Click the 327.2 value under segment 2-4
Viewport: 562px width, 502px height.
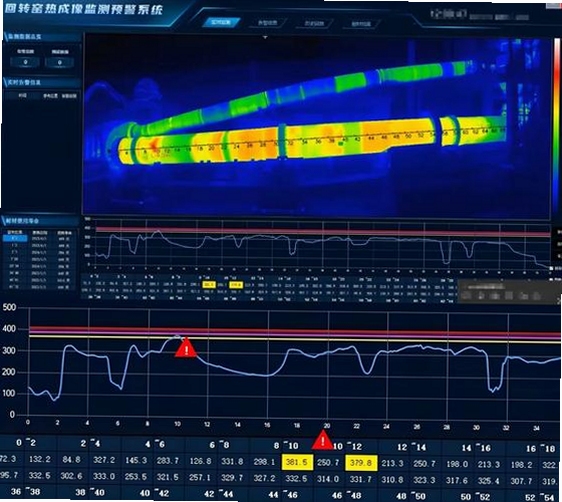[104, 460]
